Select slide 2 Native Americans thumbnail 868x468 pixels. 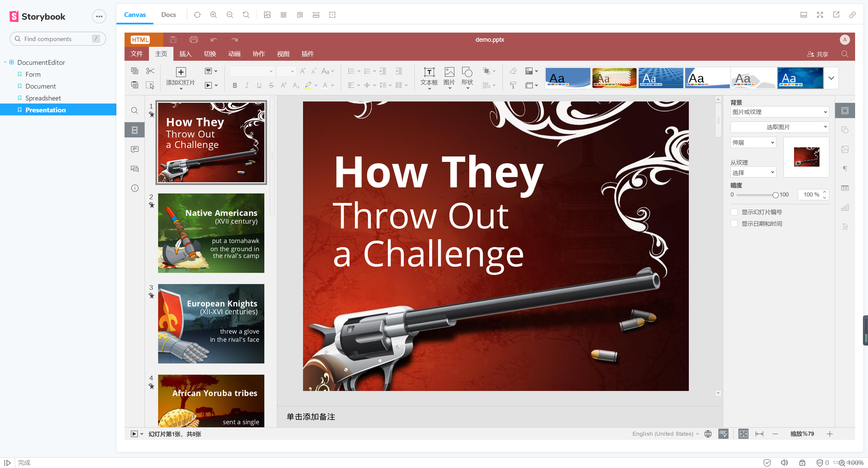(211, 233)
